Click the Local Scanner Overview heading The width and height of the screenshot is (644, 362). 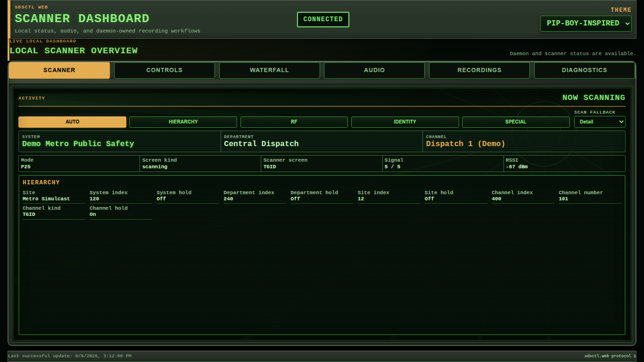pos(74,51)
